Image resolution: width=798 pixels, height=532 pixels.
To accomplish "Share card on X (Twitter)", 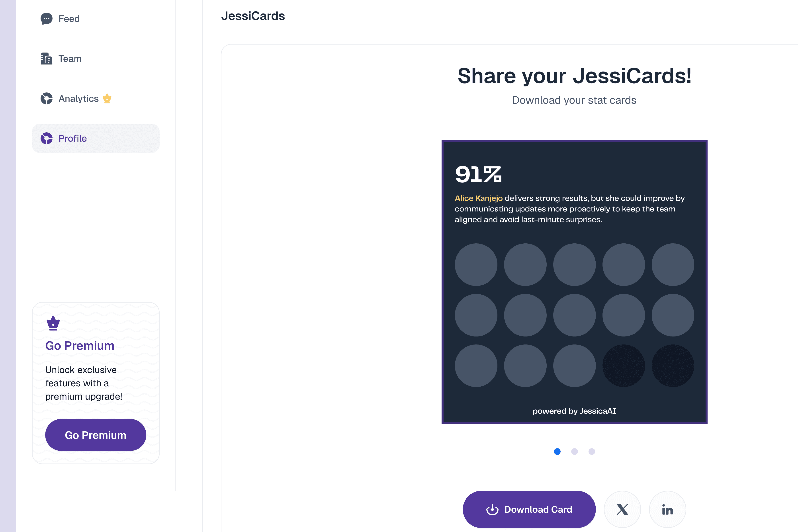I will (622, 509).
